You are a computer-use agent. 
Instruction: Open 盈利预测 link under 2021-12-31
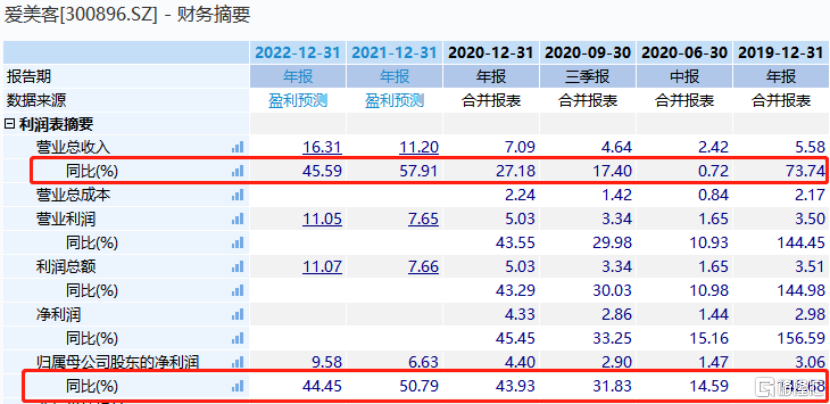click(x=394, y=100)
